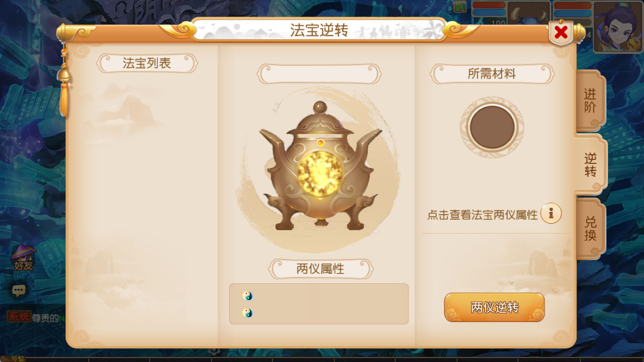This screenshot has width=644, height=362.
Task: Click the 点击查看法宝两仪属性 text link
Action: coord(482,215)
